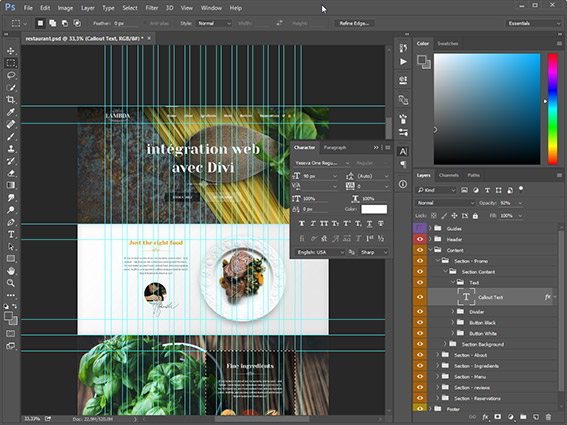The height and width of the screenshot is (425, 567).
Task: Select the Gradient tool
Action: click(x=11, y=185)
